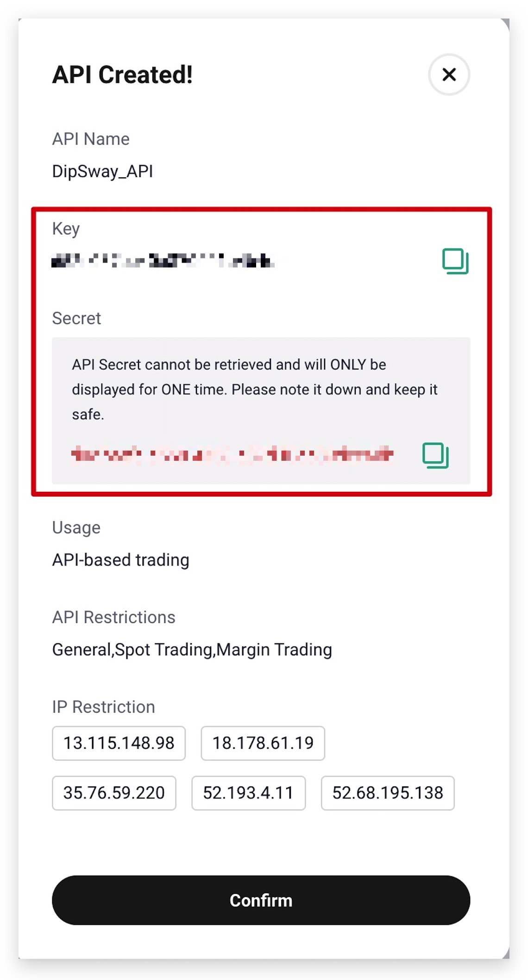Click the Secret field label
Viewport: 528px width, 980px height.
click(76, 318)
